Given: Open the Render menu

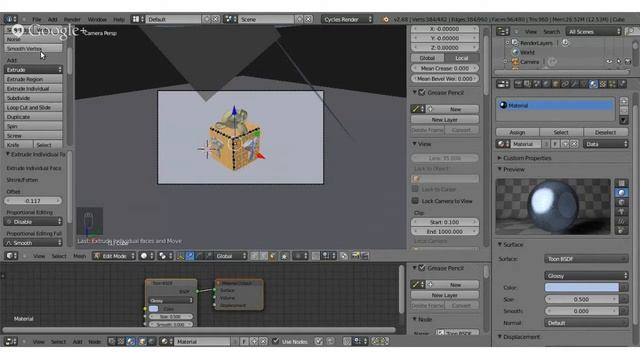Looking at the screenshot, I should [72, 19].
